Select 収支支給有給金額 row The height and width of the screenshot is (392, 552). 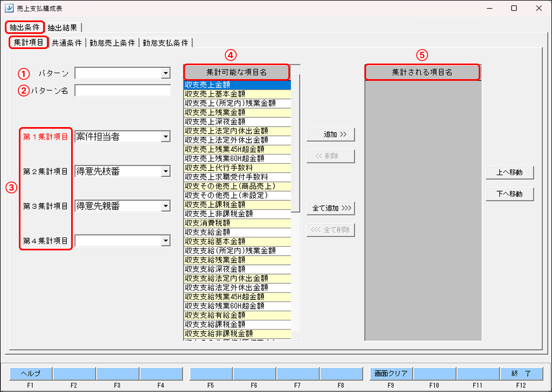pos(237,315)
